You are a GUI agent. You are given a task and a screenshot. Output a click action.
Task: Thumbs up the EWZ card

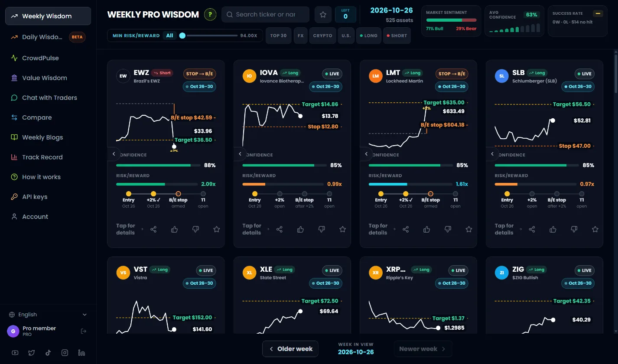174,229
